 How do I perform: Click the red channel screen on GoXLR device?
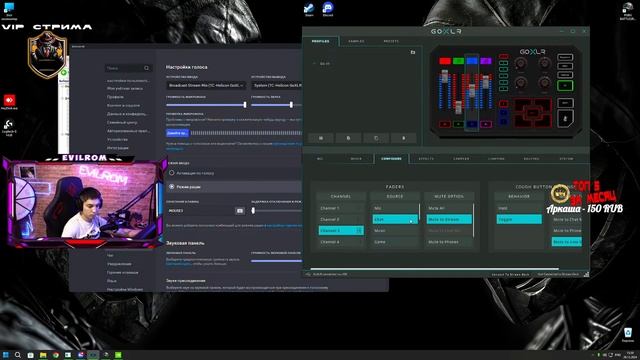[x=445, y=61]
